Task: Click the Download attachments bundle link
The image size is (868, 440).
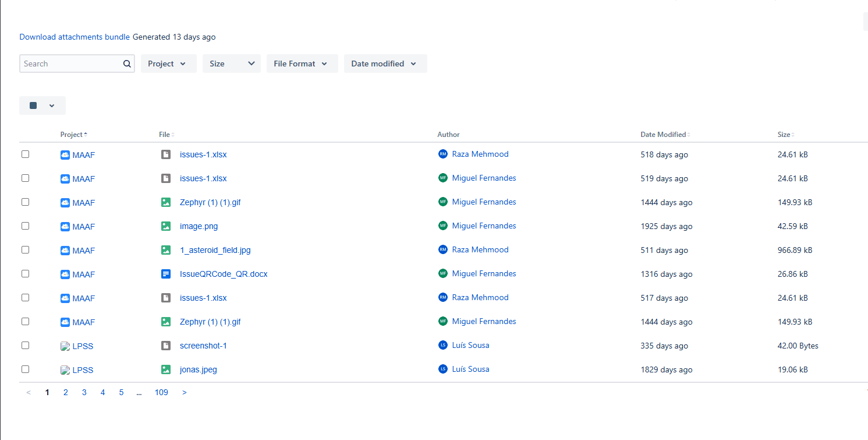Action: coord(75,37)
